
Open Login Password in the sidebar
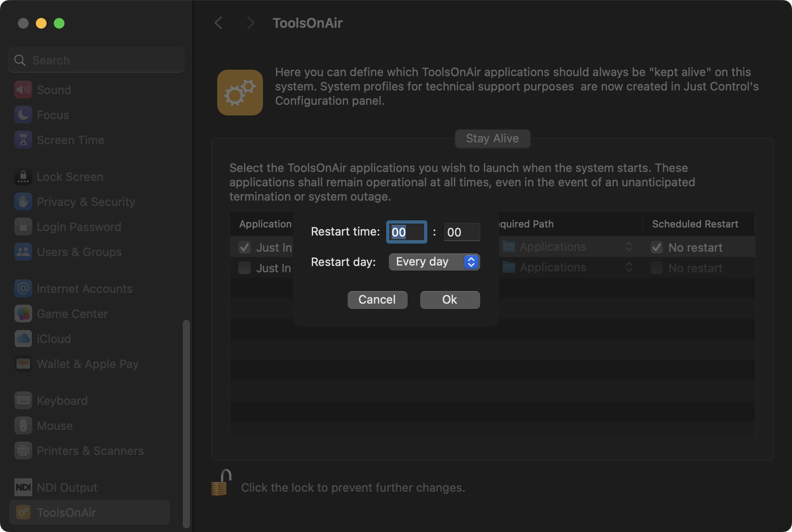90,227
